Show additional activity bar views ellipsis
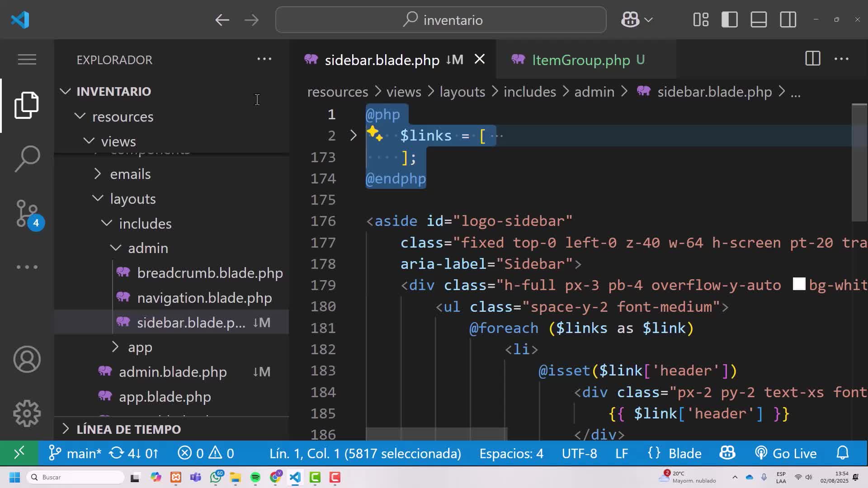 click(27, 267)
